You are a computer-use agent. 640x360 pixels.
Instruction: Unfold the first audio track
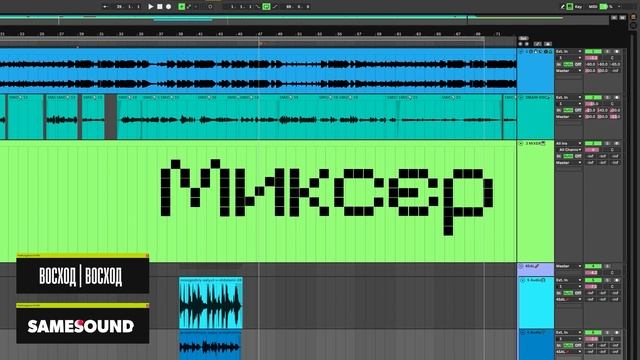click(x=521, y=52)
